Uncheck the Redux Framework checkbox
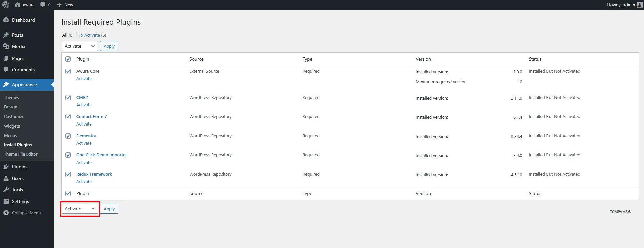The image size is (644, 248). pyautogui.click(x=68, y=174)
